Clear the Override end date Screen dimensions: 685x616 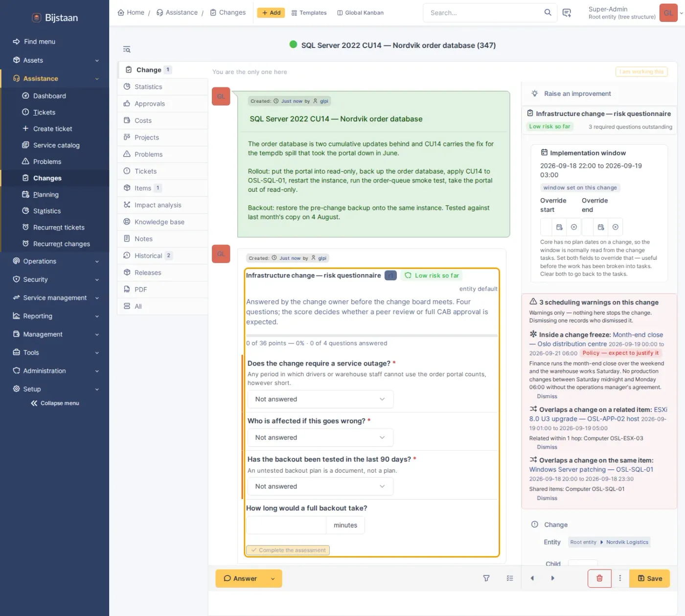(616, 227)
